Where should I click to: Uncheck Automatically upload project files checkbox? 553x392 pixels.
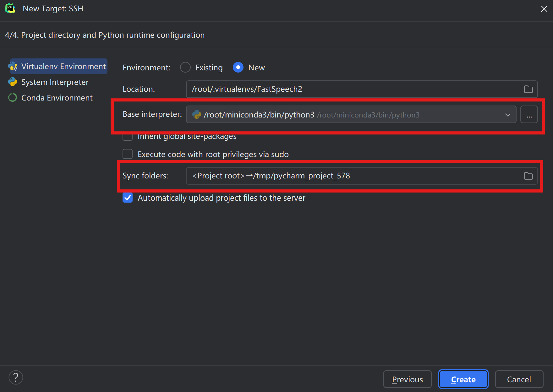pos(128,198)
